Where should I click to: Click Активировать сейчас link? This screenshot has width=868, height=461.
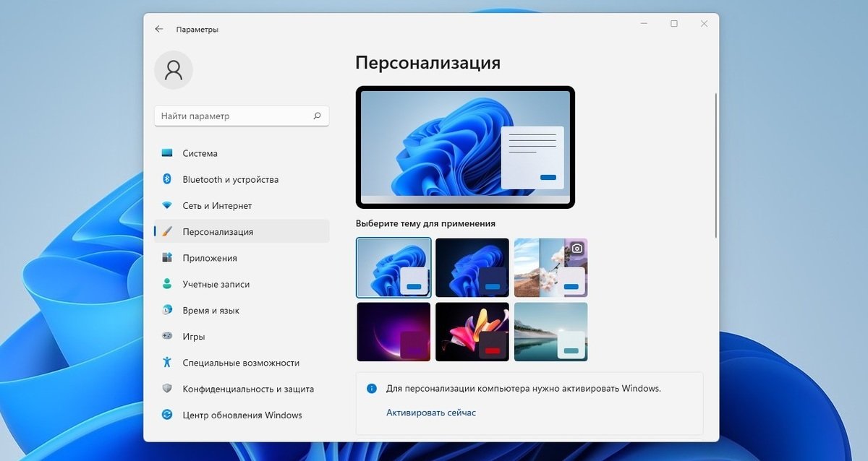coord(431,413)
